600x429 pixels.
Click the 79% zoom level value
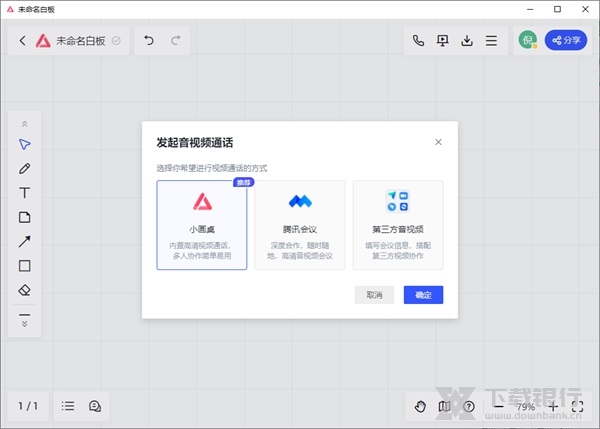click(526, 407)
